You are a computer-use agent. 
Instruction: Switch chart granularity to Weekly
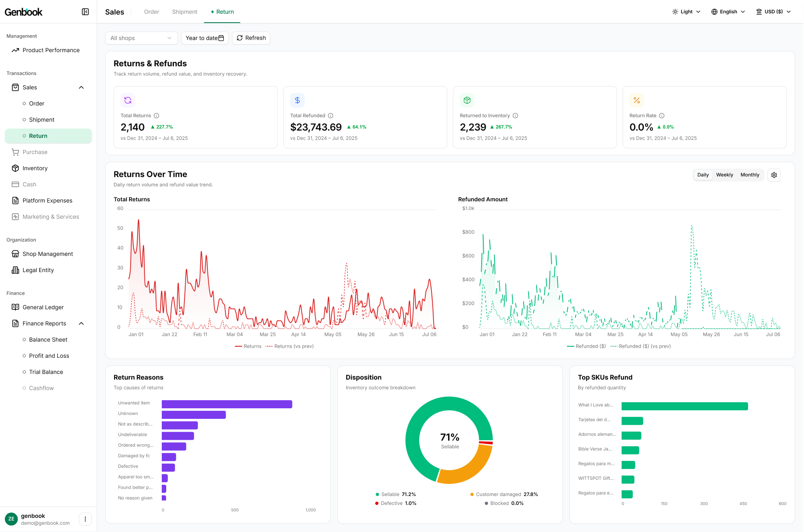coord(724,175)
